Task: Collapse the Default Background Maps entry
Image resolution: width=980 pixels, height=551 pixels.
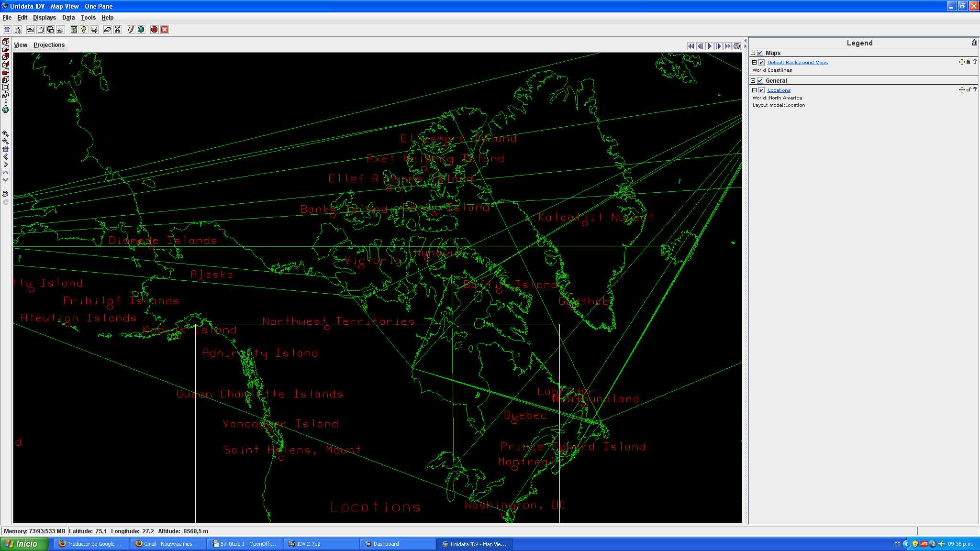Action: tap(755, 62)
